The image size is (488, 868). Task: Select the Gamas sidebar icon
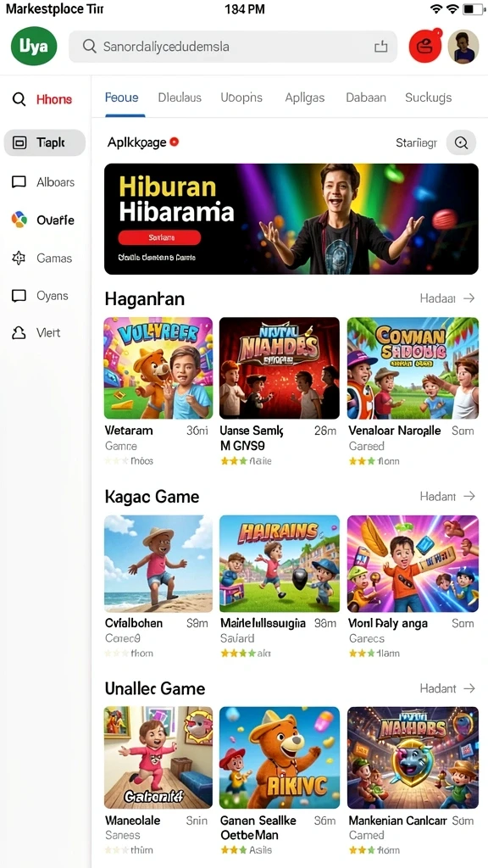19,258
